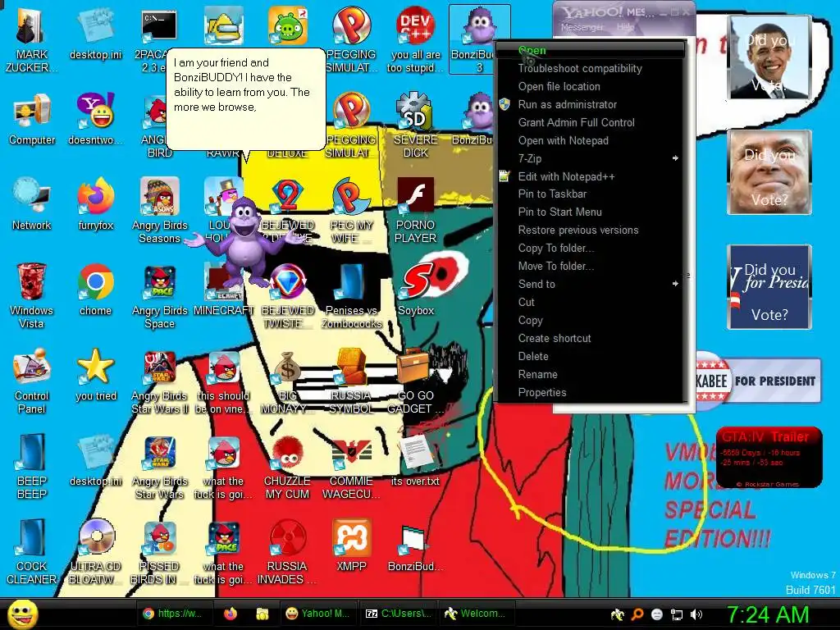Open the Network desktop icon
Screen dimensions: 840x630
point(32,204)
